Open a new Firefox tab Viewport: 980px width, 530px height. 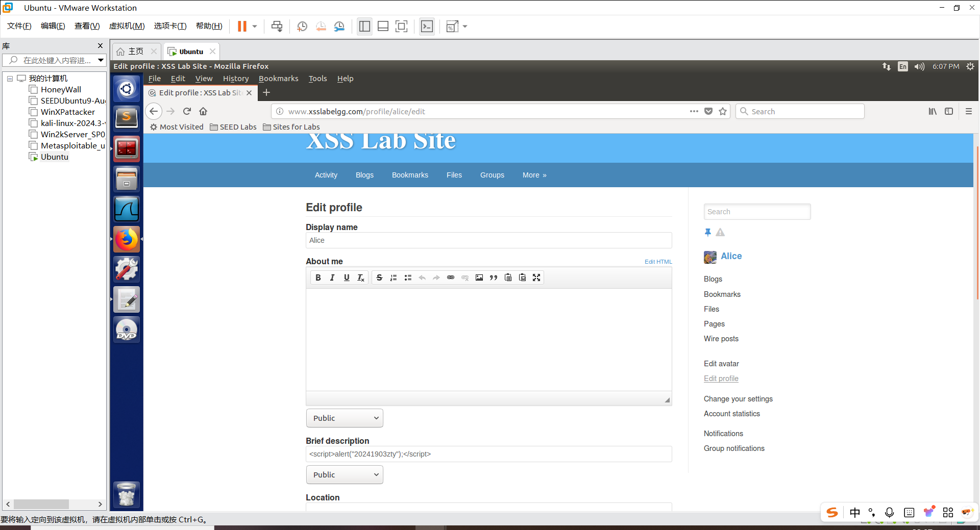(x=266, y=92)
